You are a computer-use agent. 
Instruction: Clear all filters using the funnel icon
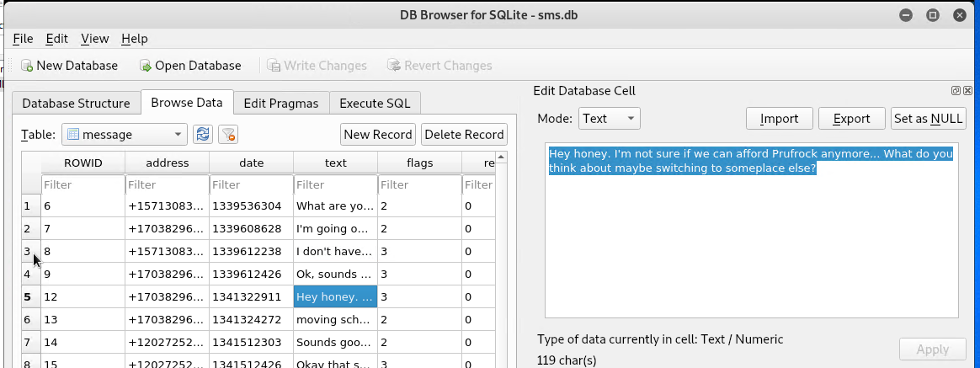coord(229,135)
